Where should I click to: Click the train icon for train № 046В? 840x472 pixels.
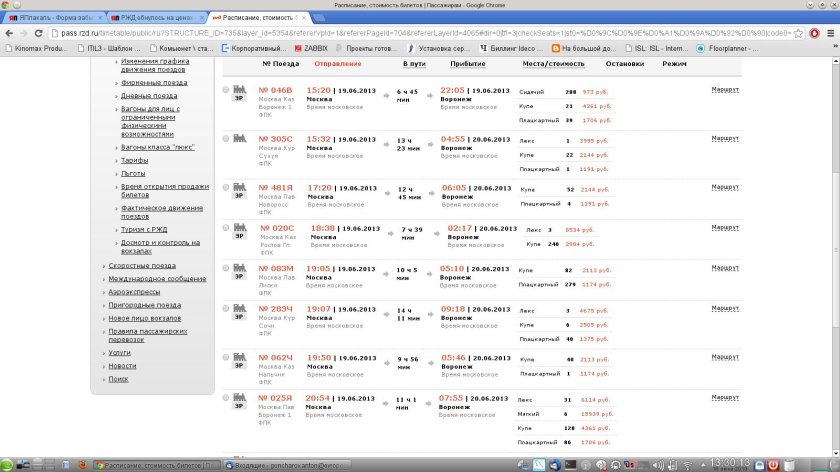[240, 90]
